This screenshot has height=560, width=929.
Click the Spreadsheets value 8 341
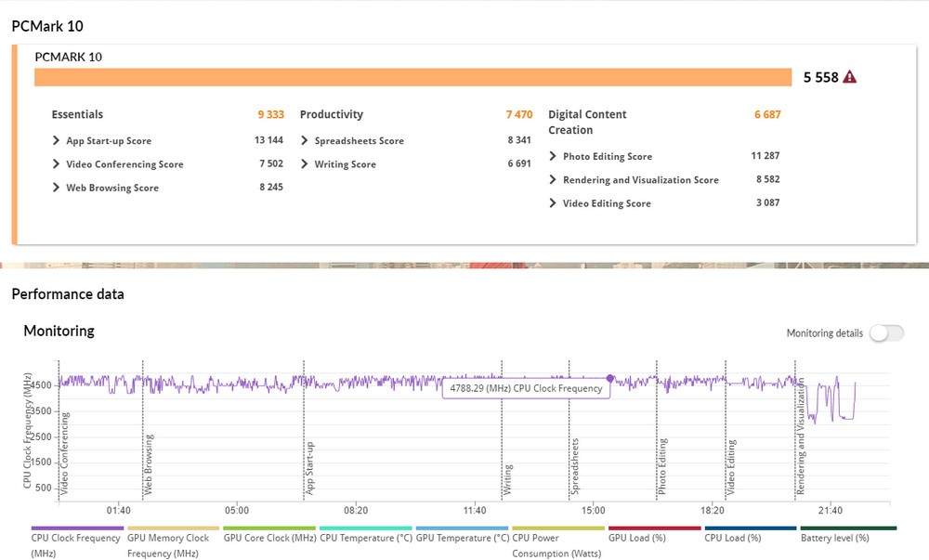coord(519,140)
